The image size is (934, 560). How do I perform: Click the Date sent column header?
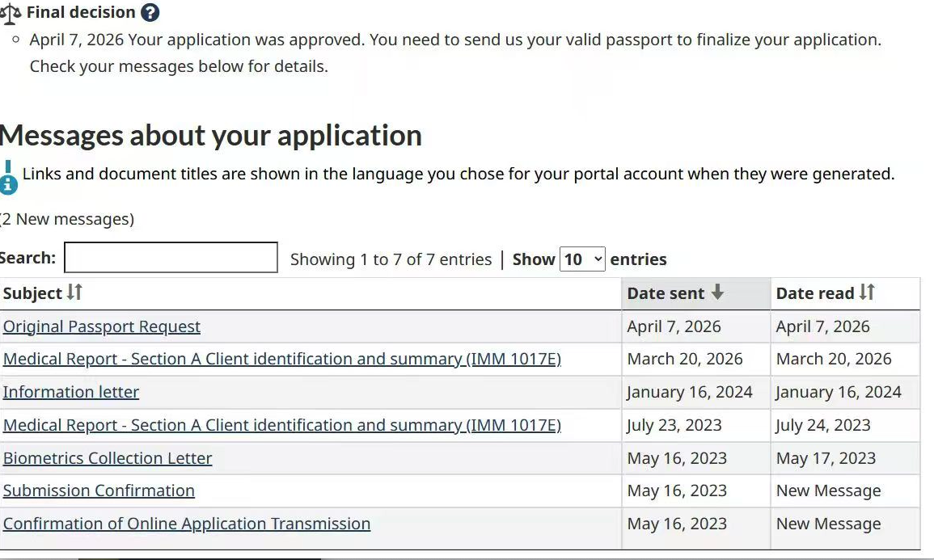(x=666, y=293)
